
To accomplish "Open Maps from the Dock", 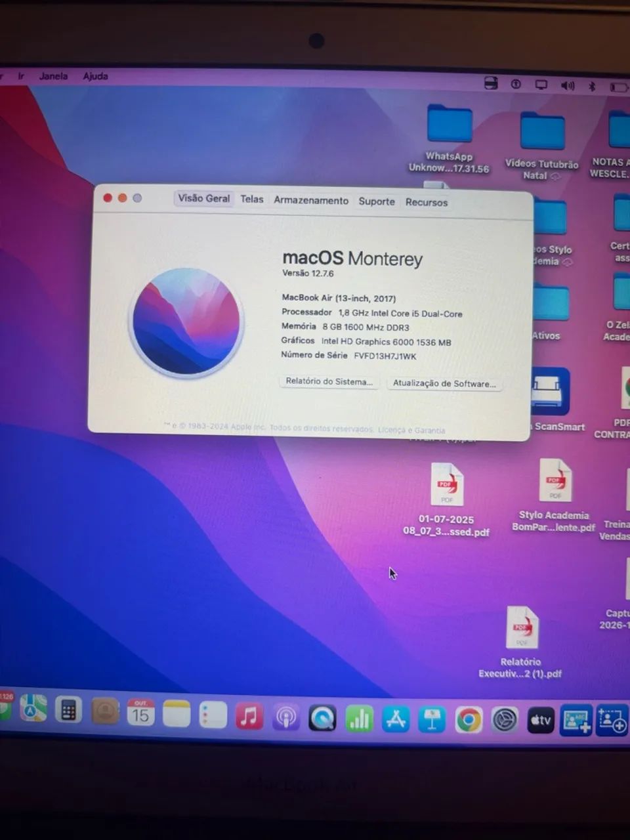I will [x=33, y=708].
